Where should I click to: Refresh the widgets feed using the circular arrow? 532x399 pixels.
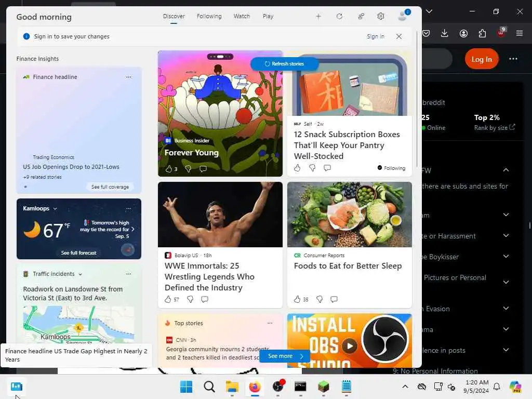pyautogui.click(x=339, y=16)
